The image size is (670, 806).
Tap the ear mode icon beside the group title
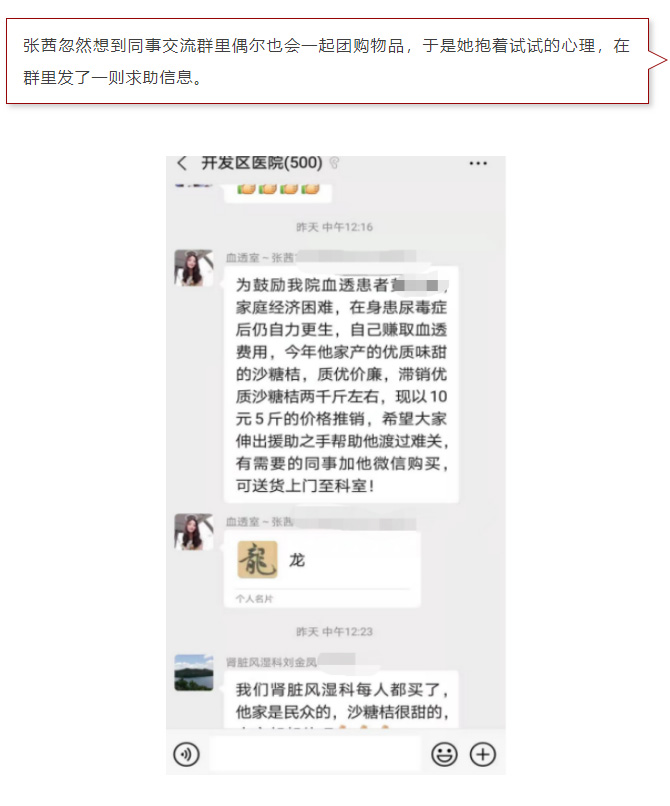pos(334,163)
